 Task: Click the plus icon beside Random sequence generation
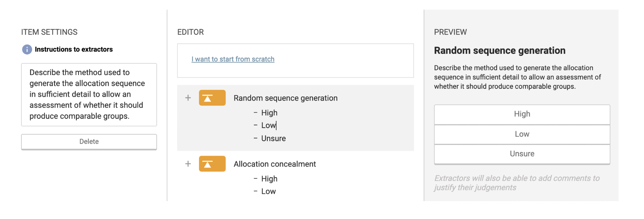pyautogui.click(x=188, y=98)
